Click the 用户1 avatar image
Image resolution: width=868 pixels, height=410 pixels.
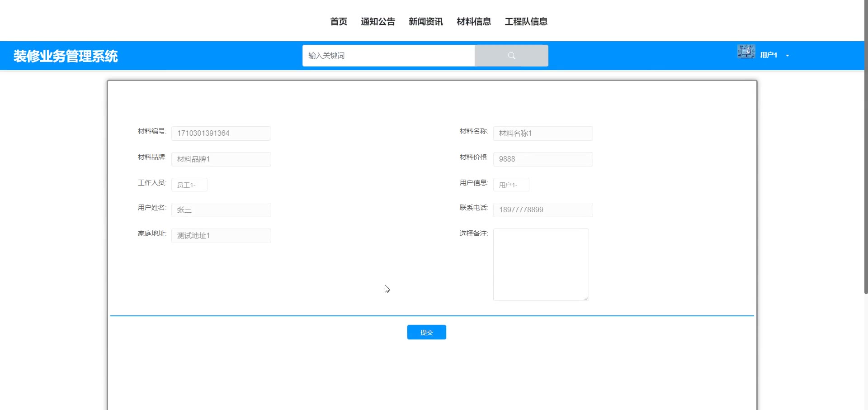(x=746, y=52)
